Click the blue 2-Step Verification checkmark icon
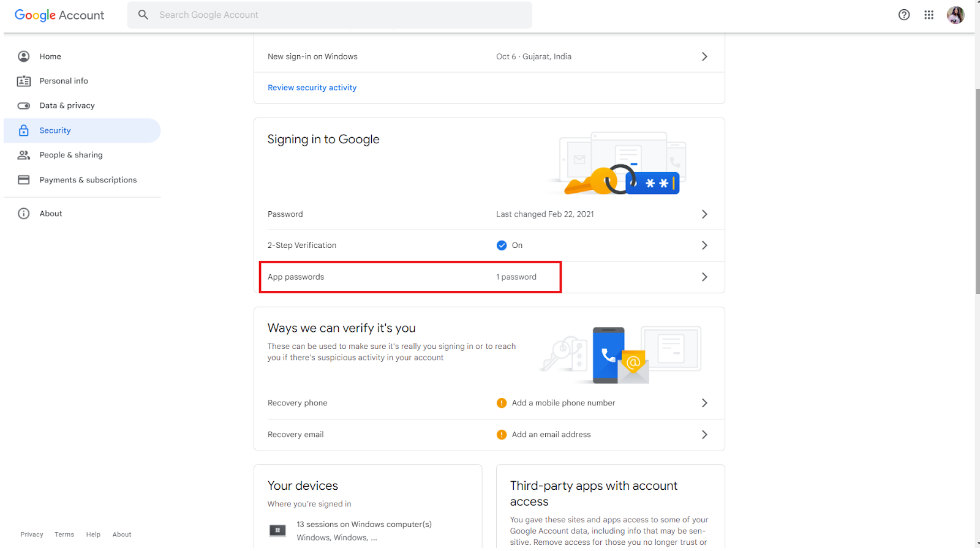 pyautogui.click(x=502, y=246)
